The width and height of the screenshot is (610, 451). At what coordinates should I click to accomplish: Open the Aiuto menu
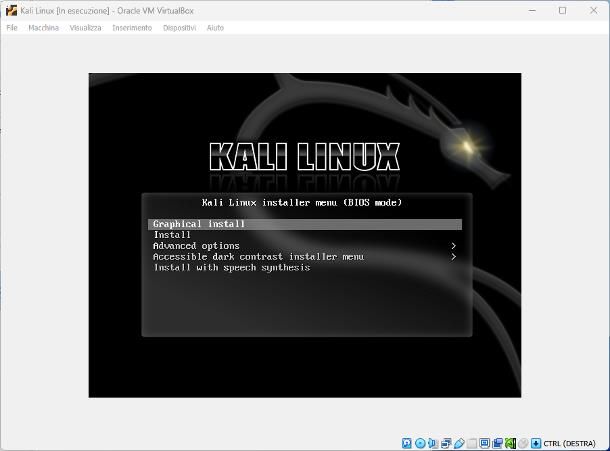tap(215, 28)
